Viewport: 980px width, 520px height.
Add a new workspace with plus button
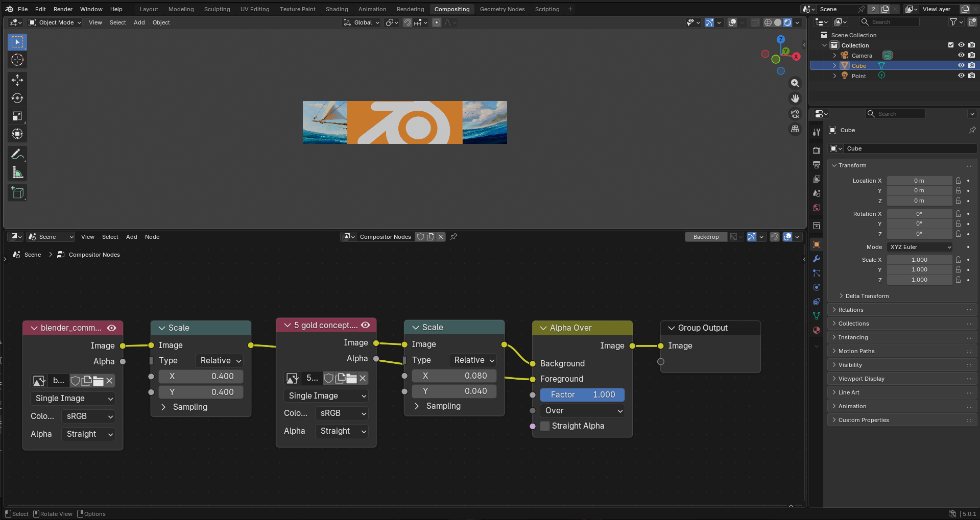(570, 9)
